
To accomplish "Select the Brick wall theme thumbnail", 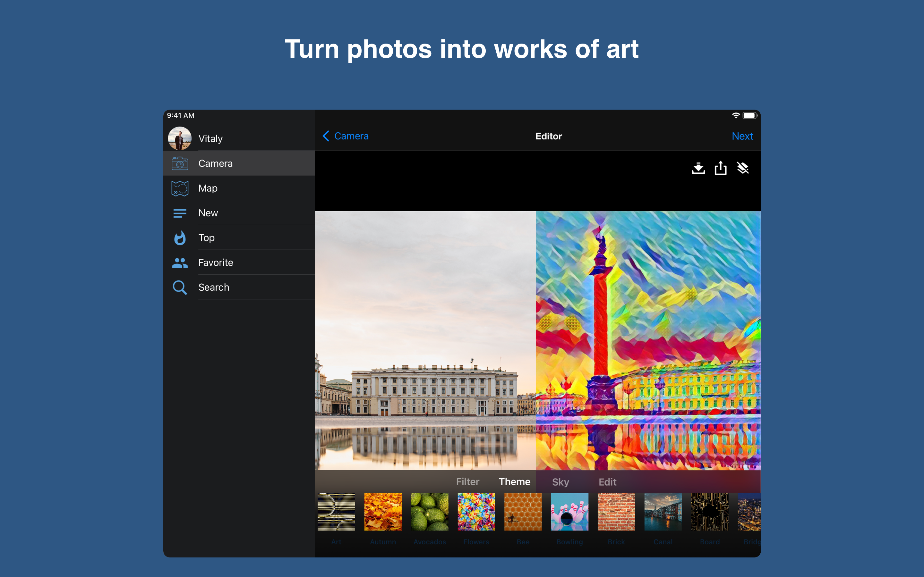I will 616,512.
